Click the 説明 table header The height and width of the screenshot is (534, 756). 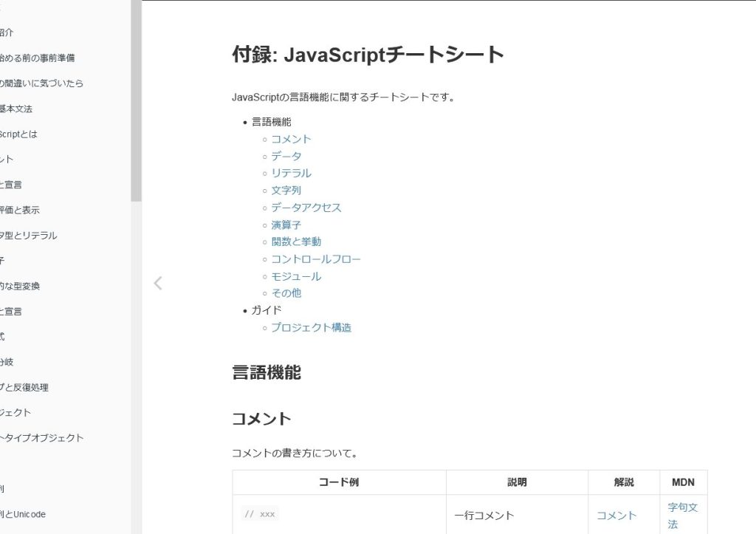[x=517, y=482]
